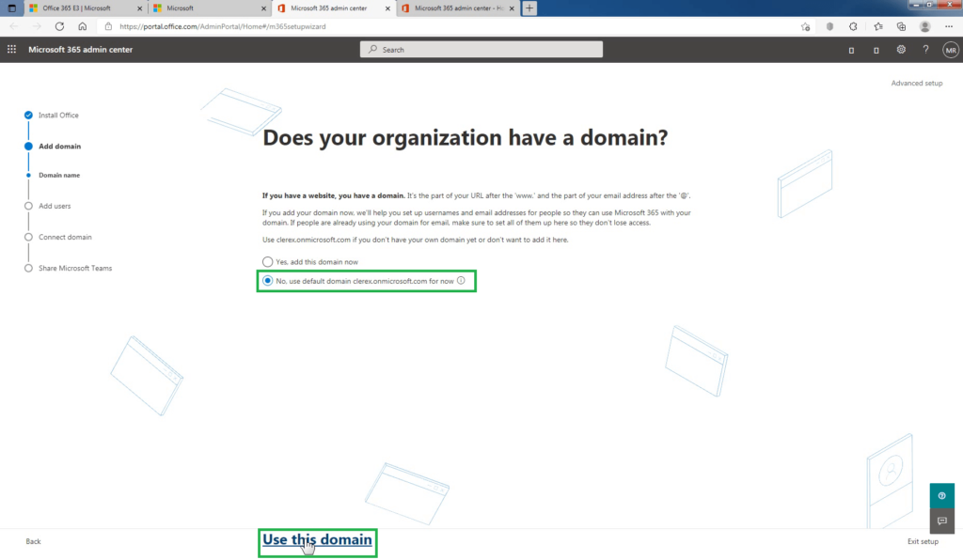Click the first notification icon in header
Screen dimensions: 963x560
[x=851, y=51]
